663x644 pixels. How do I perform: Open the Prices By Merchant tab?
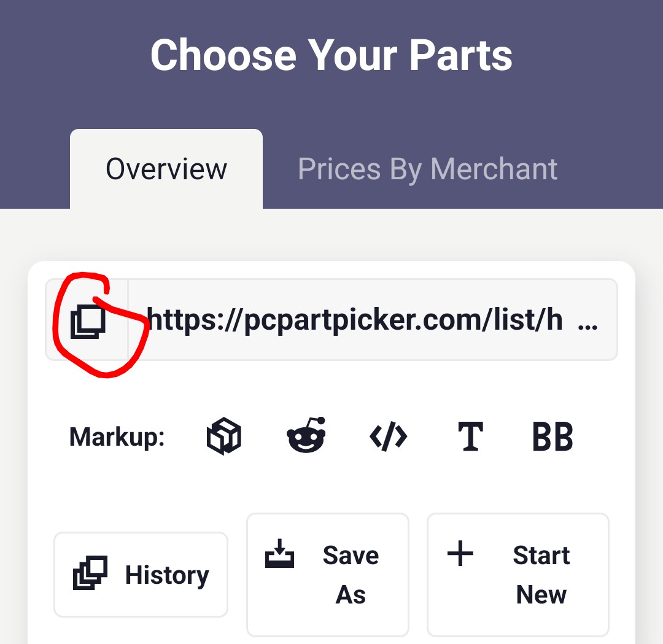click(427, 169)
